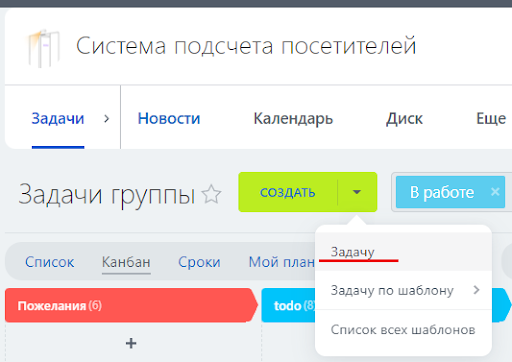Click the Система подсчета посетителей title
The image size is (512, 362).
[x=246, y=46]
